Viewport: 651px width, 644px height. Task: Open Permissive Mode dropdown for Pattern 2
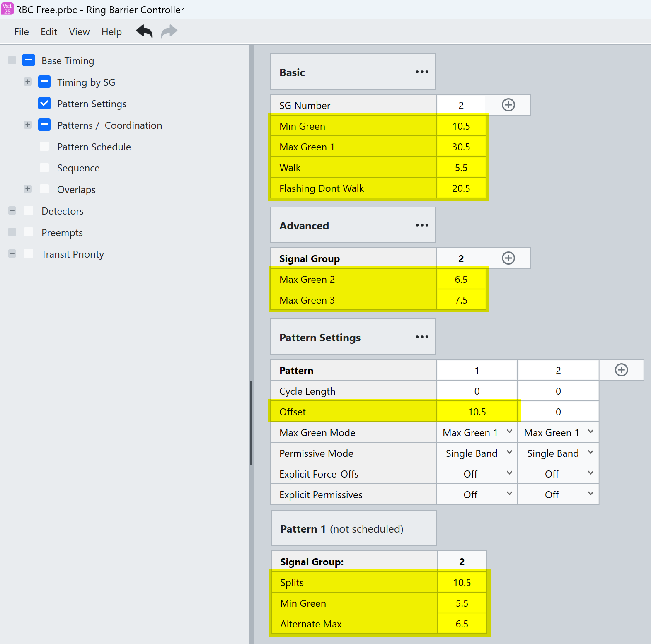558,453
